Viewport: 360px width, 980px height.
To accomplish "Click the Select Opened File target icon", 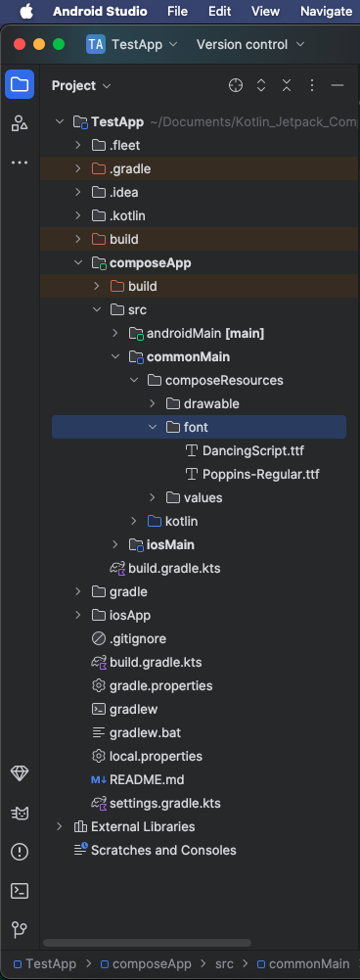I will click(236, 85).
